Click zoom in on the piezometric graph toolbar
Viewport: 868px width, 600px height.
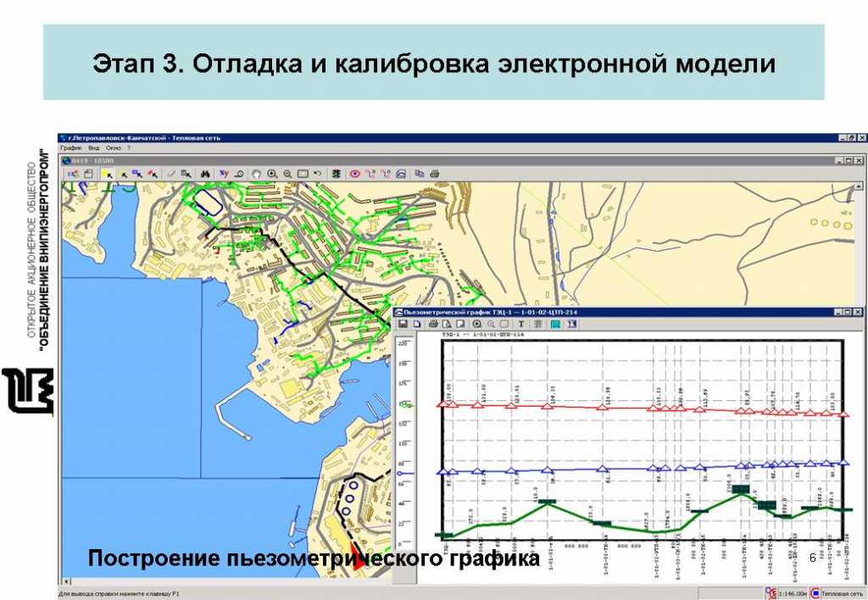point(477,324)
